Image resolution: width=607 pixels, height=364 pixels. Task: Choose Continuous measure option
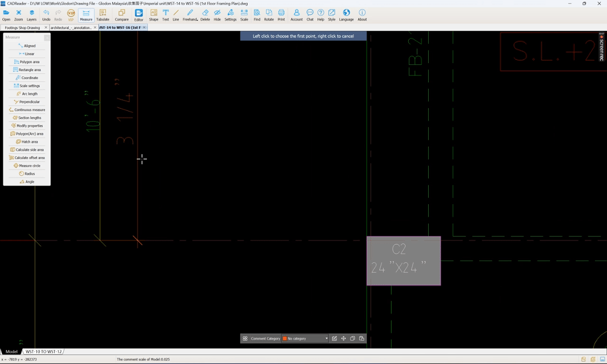click(x=27, y=110)
